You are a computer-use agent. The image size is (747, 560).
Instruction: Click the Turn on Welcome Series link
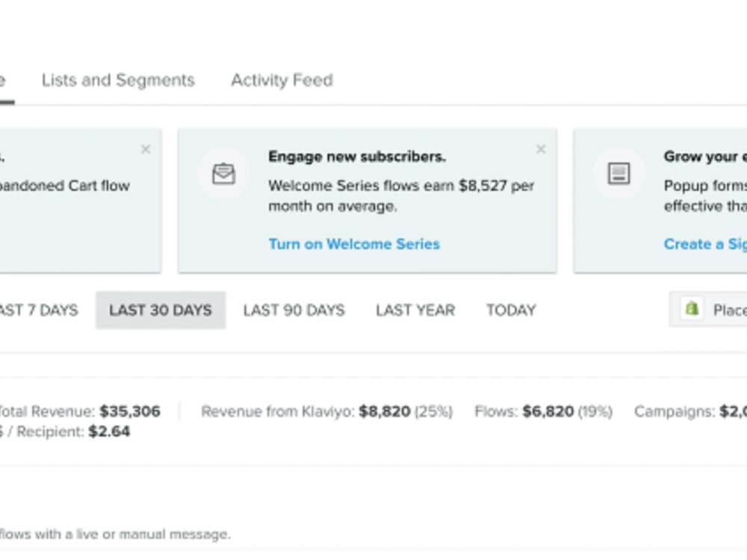click(354, 244)
